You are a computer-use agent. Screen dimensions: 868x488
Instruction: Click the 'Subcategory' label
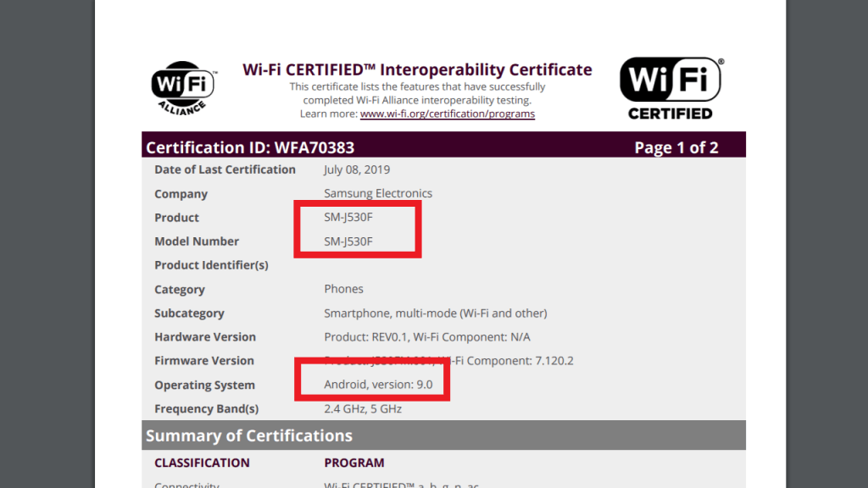tap(189, 313)
